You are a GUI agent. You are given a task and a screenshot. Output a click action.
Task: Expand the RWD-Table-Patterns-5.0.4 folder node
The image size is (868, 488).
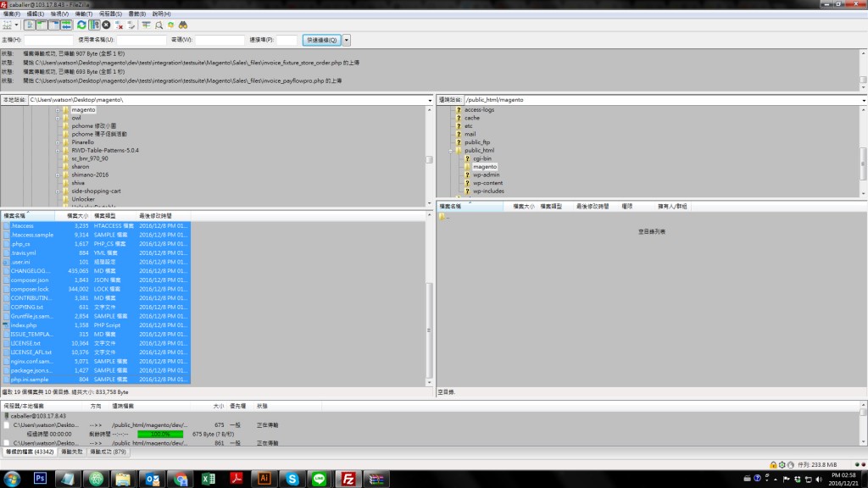[x=58, y=151]
